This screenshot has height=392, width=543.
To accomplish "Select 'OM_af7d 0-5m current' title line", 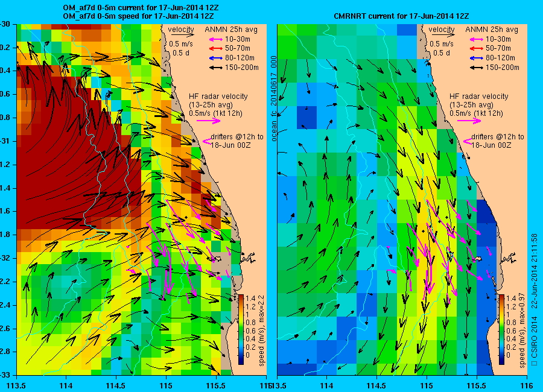I will tap(141, 7).
